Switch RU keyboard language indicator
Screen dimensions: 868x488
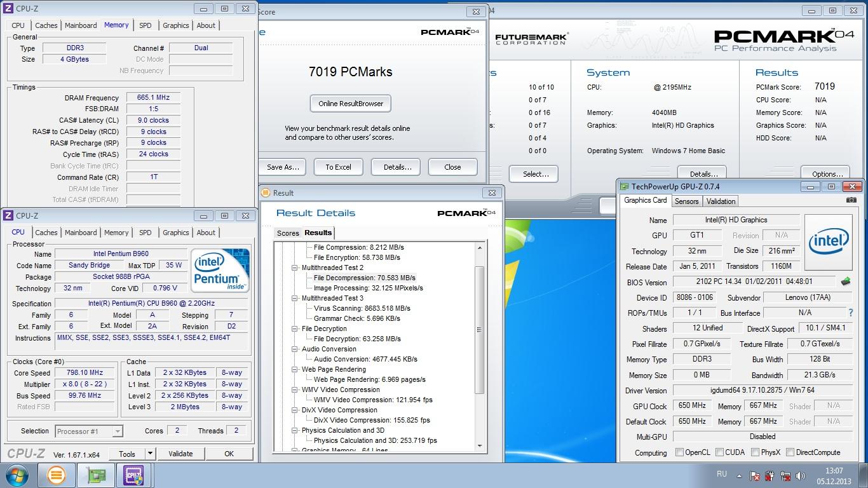[x=722, y=474]
